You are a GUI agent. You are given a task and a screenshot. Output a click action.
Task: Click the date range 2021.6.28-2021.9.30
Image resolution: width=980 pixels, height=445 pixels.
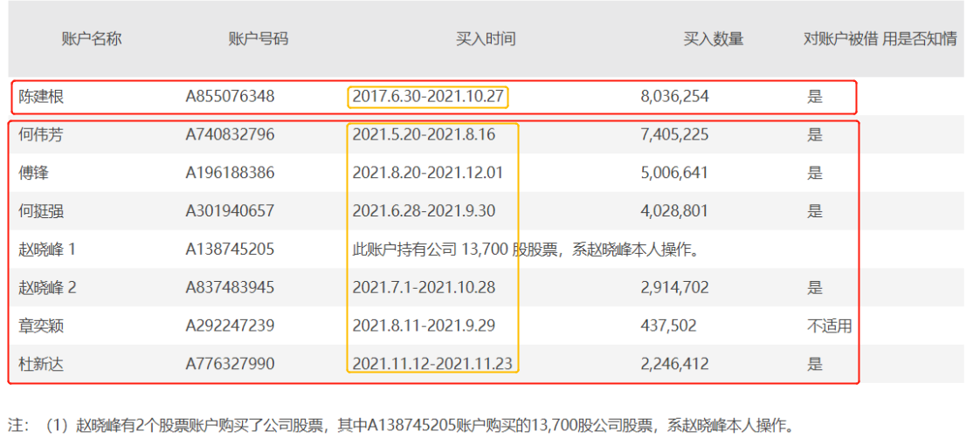423,211
